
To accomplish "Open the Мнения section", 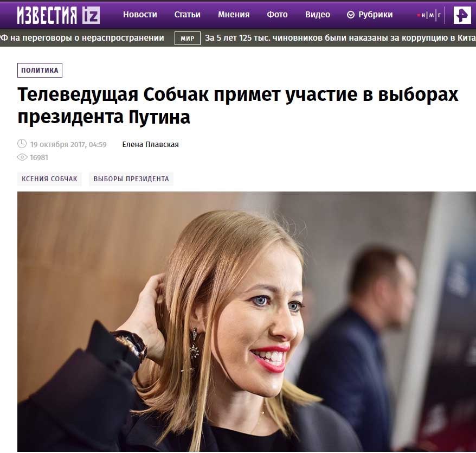I will [x=234, y=15].
